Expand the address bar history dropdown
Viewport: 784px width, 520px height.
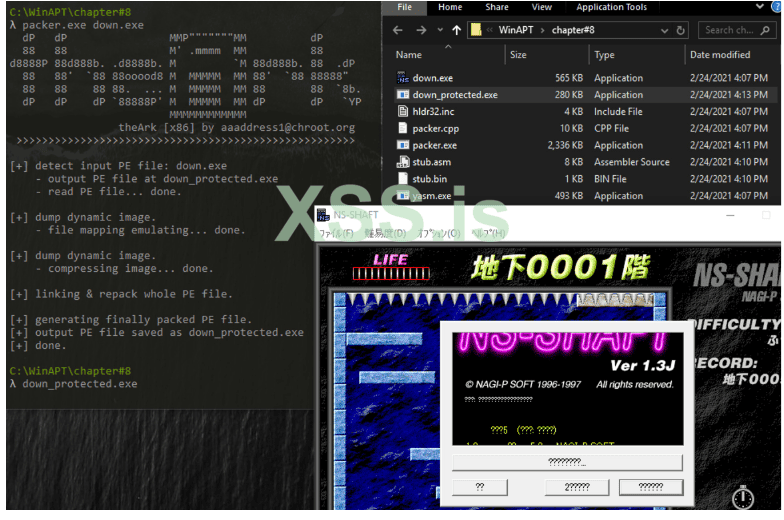click(x=664, y=30)
